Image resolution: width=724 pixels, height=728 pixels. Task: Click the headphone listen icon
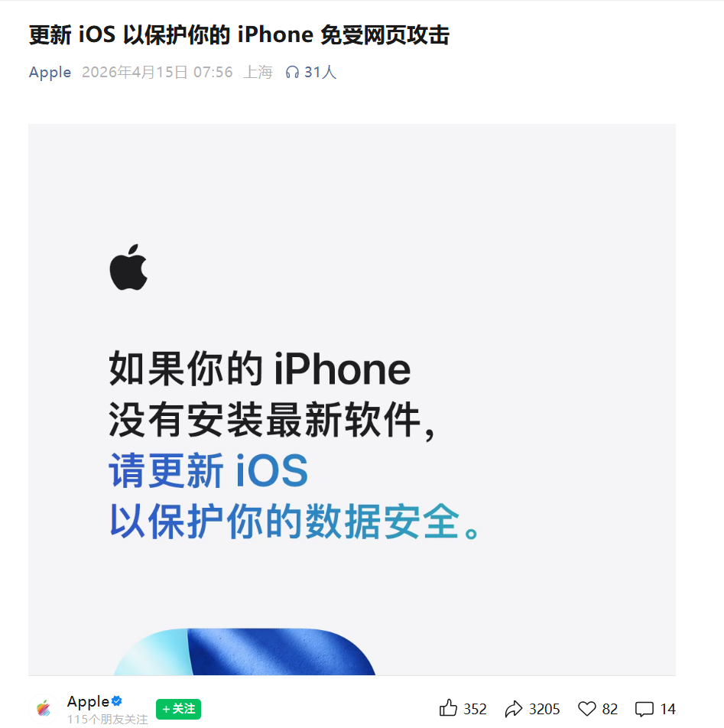click(x=292, y=73)
